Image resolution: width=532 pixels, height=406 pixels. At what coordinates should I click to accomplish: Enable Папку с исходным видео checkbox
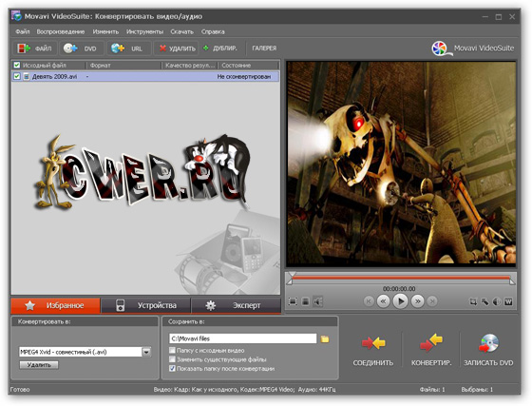tap(172, 350)
